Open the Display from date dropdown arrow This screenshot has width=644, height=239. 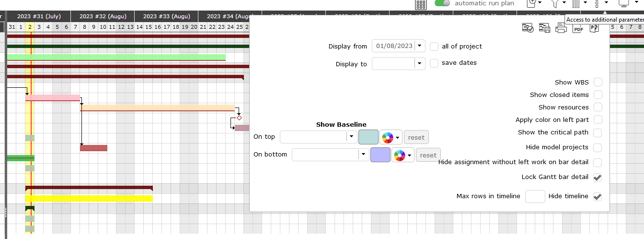420,46
